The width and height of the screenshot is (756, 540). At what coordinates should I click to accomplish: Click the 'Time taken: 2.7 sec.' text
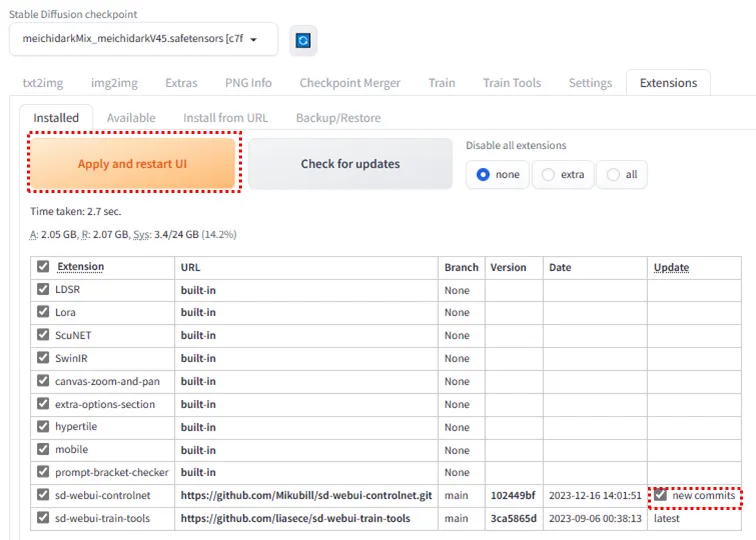click(x=76, y=211)
